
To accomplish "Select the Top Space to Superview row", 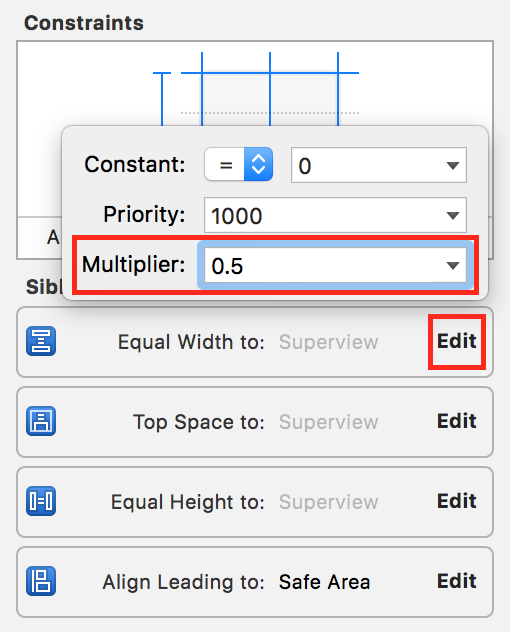I will 255,422.
